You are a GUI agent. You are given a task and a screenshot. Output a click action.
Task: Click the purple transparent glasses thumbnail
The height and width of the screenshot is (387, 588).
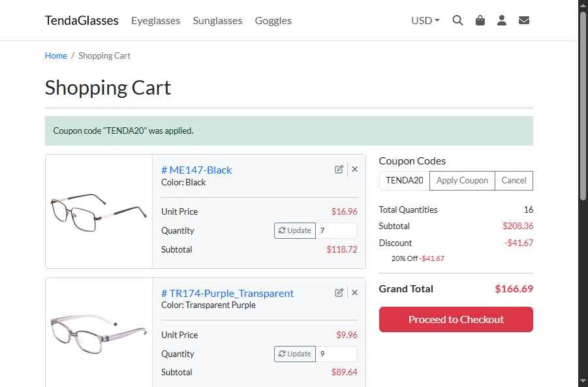click(x=99, y=333)
